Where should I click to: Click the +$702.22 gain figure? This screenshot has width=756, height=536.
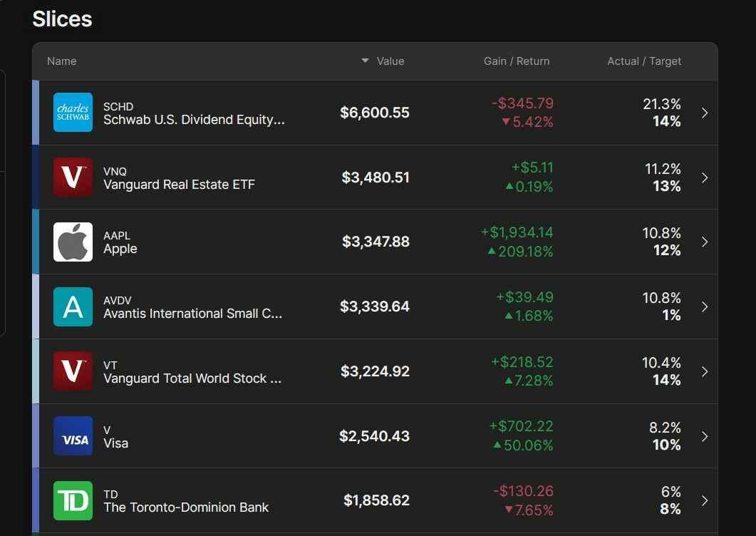click(x=521, y=426)
